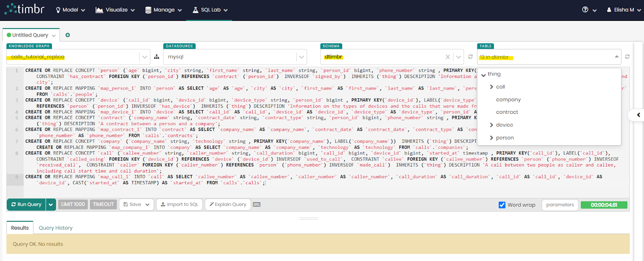Click the timbr logo
The image size is (644, 261).
point(24,9)
